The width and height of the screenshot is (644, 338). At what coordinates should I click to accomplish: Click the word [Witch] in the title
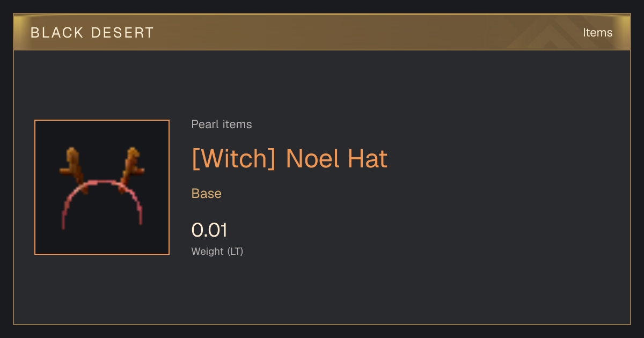(233, 158)
